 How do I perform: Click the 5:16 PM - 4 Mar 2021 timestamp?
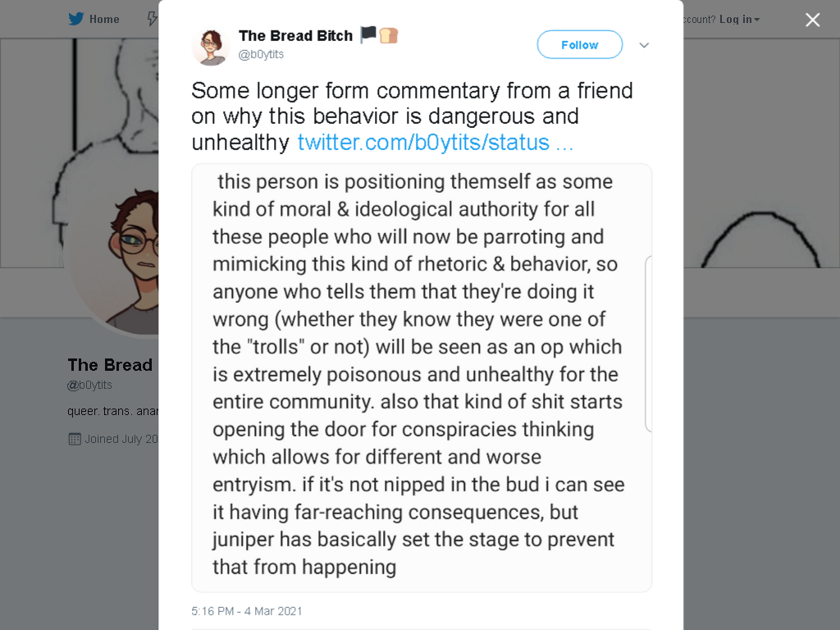pos(246,611)
